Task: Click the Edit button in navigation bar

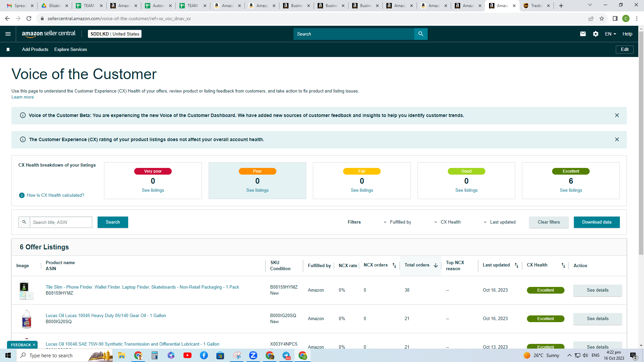Action: coord(625,50)
